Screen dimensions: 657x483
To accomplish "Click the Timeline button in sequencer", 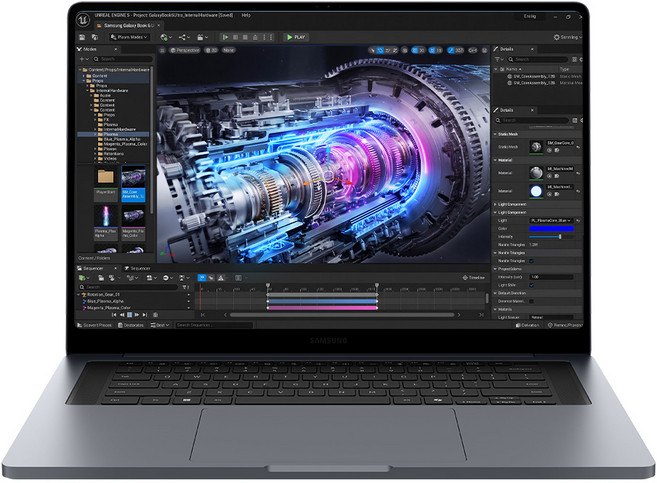I will pyautogui.click(x=473, y=278).
